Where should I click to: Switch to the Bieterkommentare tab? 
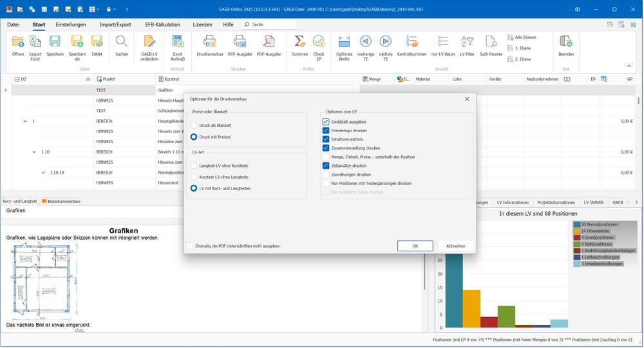coord(61,201)
